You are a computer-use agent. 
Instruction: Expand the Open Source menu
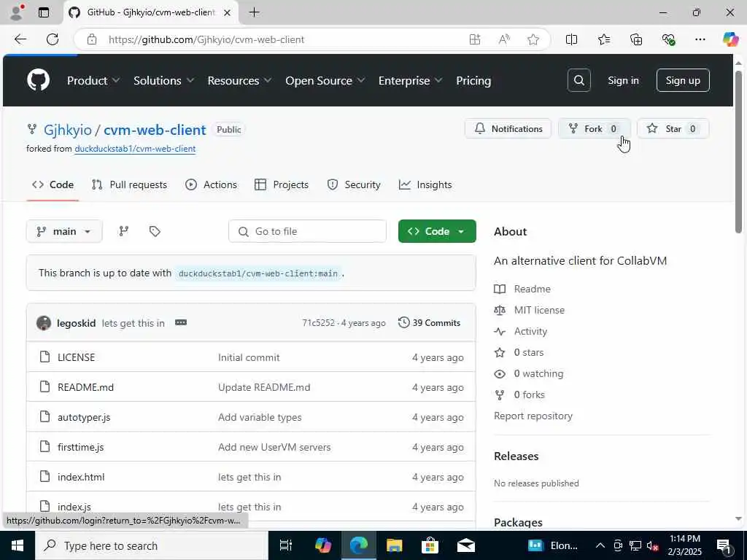[x=325, y=80]
